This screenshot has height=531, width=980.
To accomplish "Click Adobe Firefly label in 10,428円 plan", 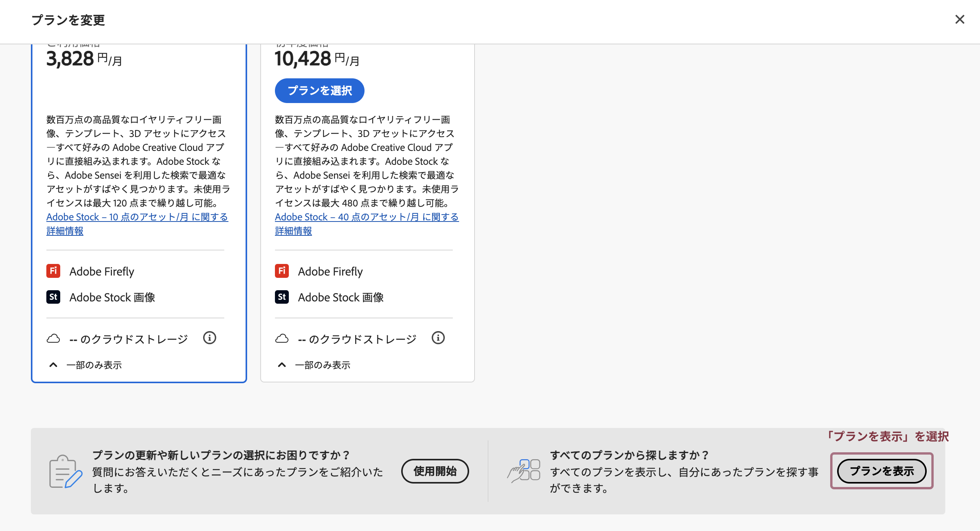I will (x=331, y=271).
